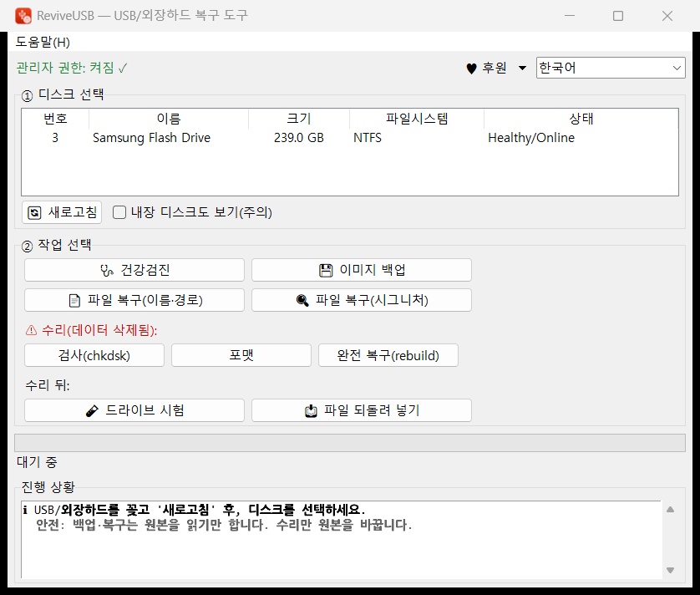Click the 포맷 format button

tap(241, 355)
